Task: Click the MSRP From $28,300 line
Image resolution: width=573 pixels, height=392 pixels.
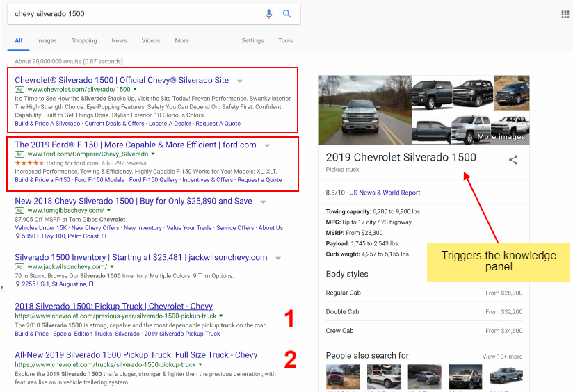Action: pyautogui.click(x=354, y=233)
